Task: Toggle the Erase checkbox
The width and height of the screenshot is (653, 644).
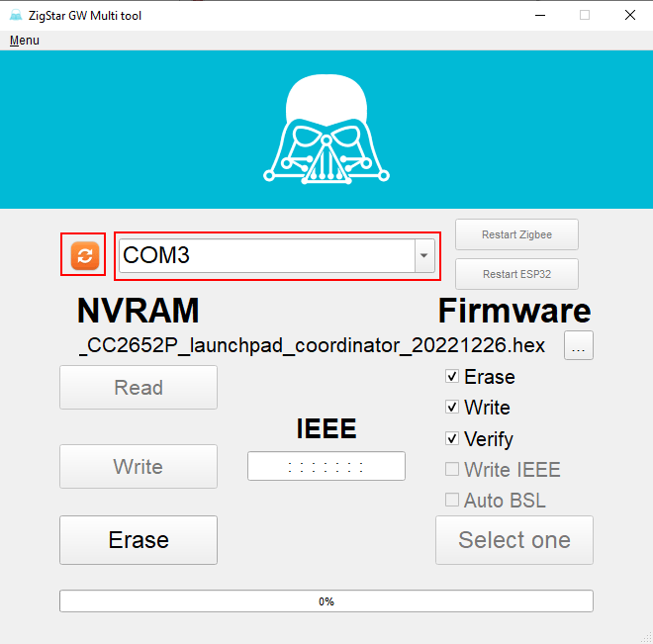Action: [452, 377]
